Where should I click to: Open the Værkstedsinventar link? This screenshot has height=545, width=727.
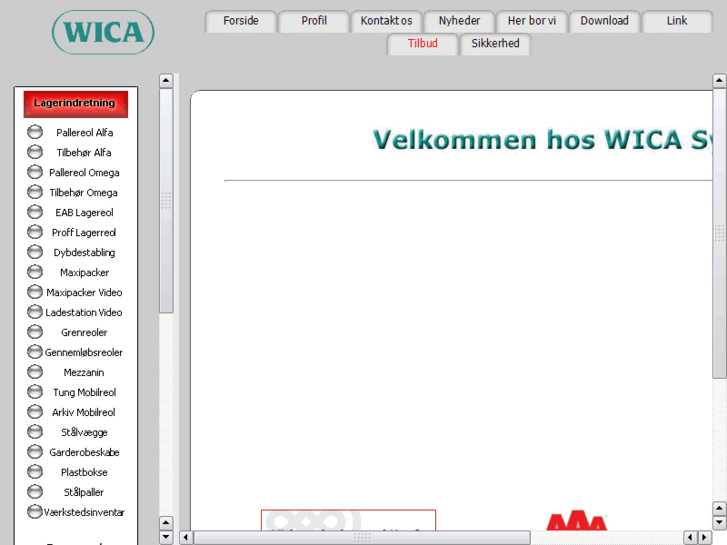tap(84, 512)
